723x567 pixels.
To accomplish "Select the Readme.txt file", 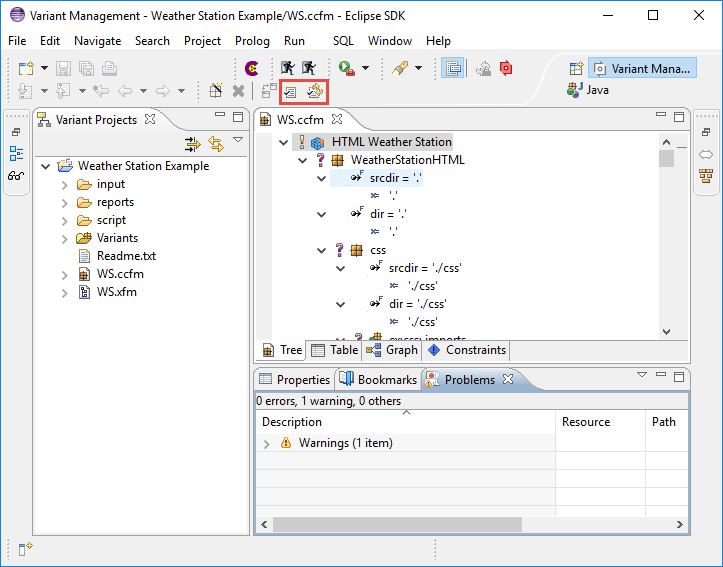I will tap(126, 256).
